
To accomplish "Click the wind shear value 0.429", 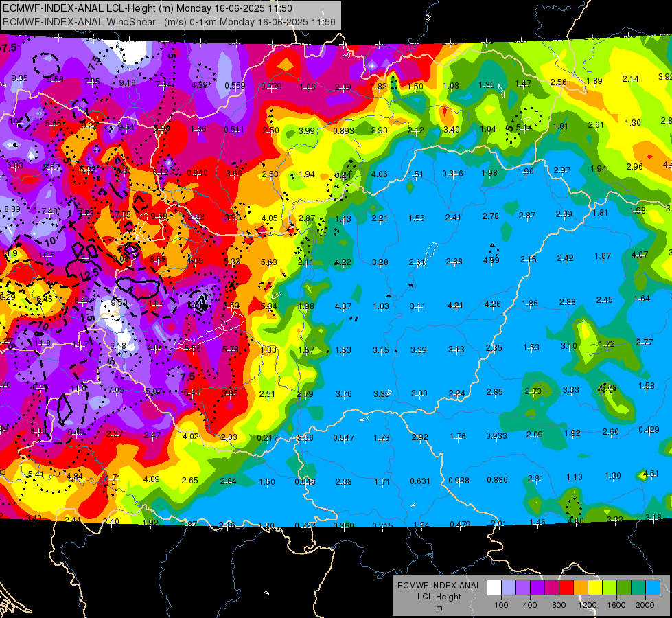I will click(649, 430).
